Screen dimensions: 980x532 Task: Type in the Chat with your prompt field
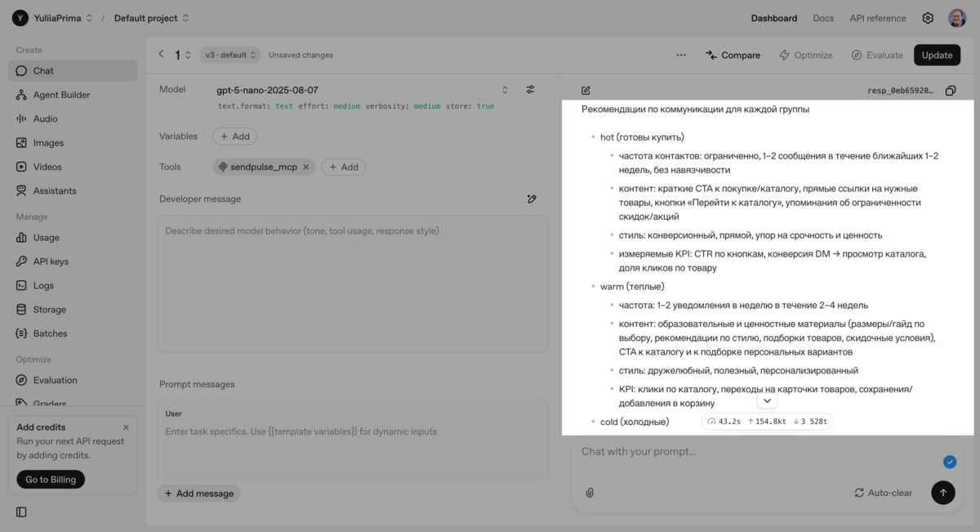tap(751, 452)
